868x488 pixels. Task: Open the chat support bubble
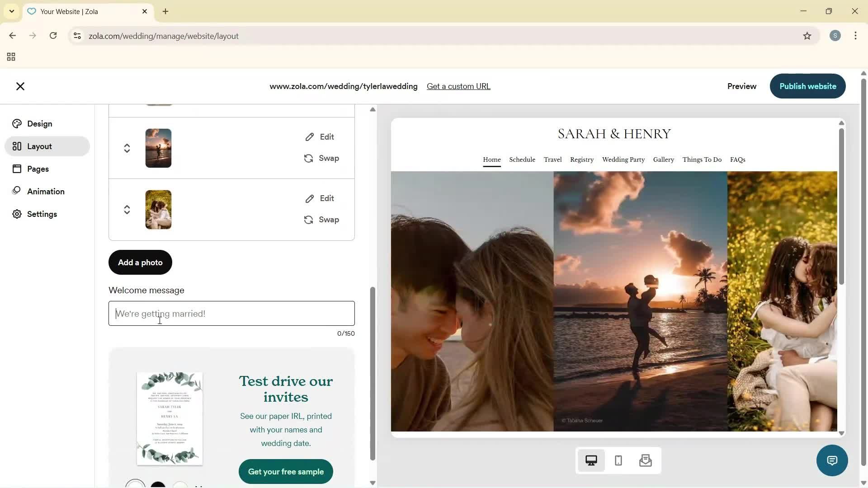click(x=832, y=460)
